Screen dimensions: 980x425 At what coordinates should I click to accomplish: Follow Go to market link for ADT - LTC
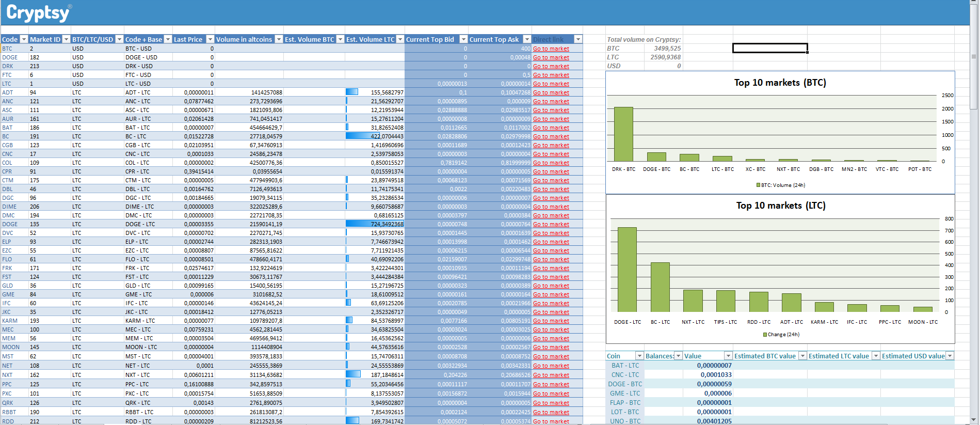click(551, 92)
